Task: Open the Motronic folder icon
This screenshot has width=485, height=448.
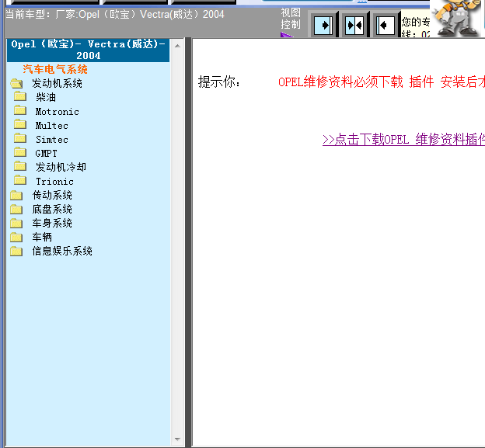Action: click(x=20, y=110)
